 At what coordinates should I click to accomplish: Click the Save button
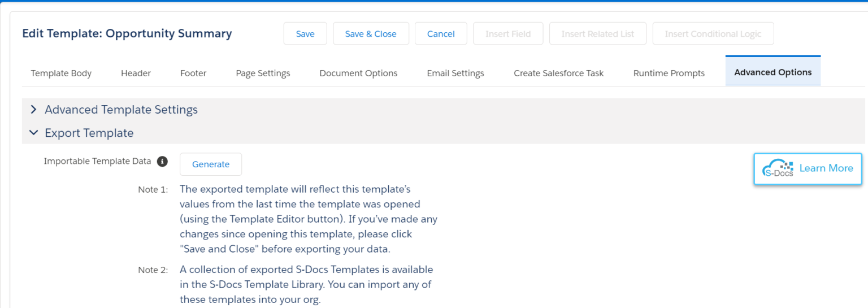[x=305, y=34]
